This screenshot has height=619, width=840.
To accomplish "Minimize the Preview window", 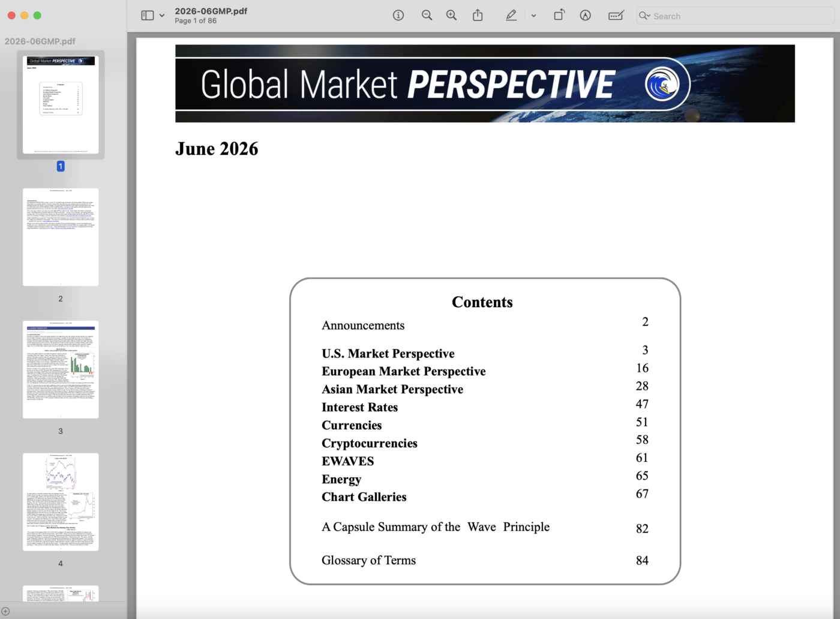I will coord(25,16).
